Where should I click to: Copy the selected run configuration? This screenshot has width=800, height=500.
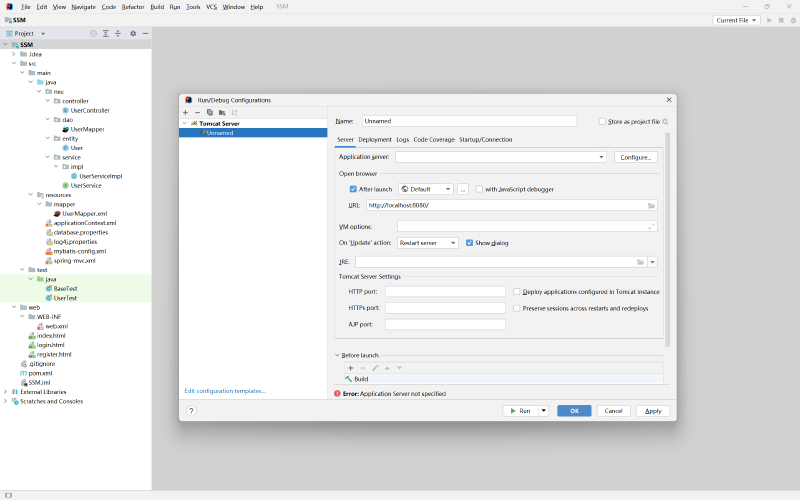[x=210, y=112]
